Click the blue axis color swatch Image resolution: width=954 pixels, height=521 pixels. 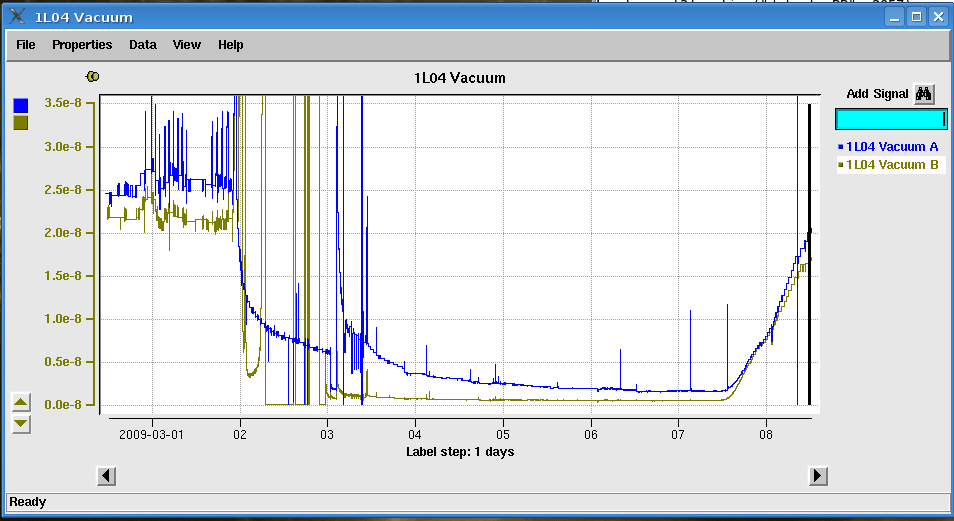pos(21,105)
